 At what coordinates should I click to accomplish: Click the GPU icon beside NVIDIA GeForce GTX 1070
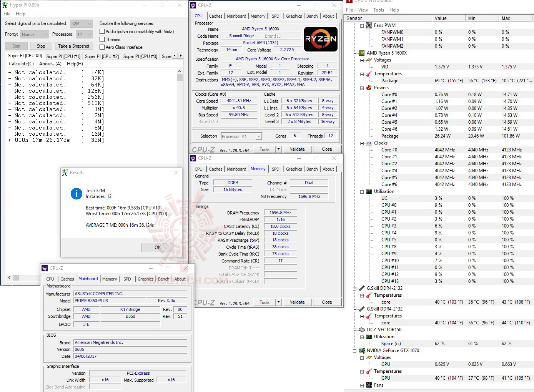coord(362,350)
